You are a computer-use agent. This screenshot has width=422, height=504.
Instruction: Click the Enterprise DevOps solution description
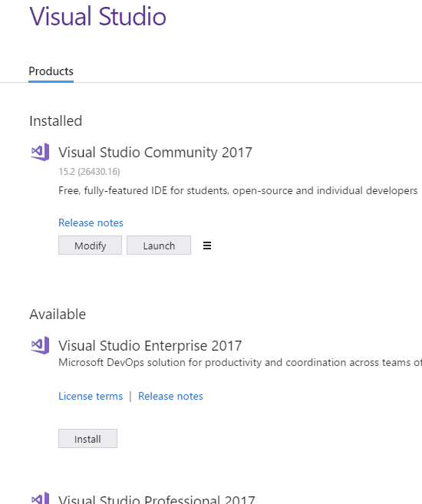(x=240, y=363)
